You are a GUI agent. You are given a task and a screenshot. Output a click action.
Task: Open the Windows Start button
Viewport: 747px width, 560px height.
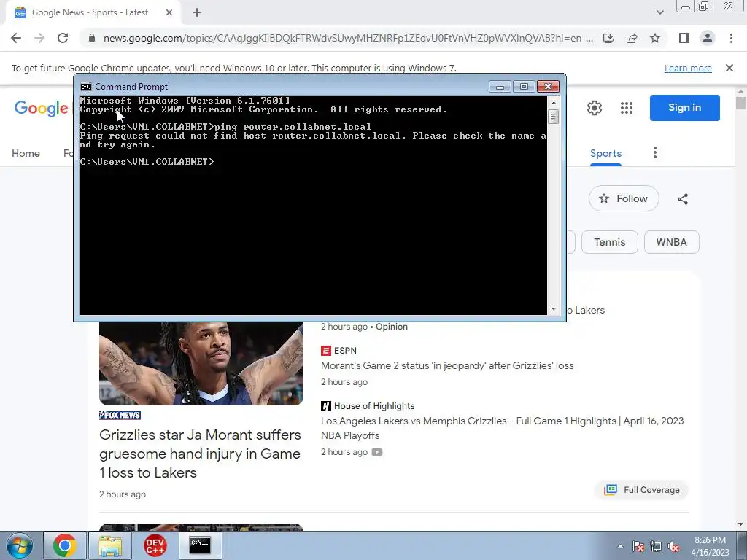[x=20, y=545]
